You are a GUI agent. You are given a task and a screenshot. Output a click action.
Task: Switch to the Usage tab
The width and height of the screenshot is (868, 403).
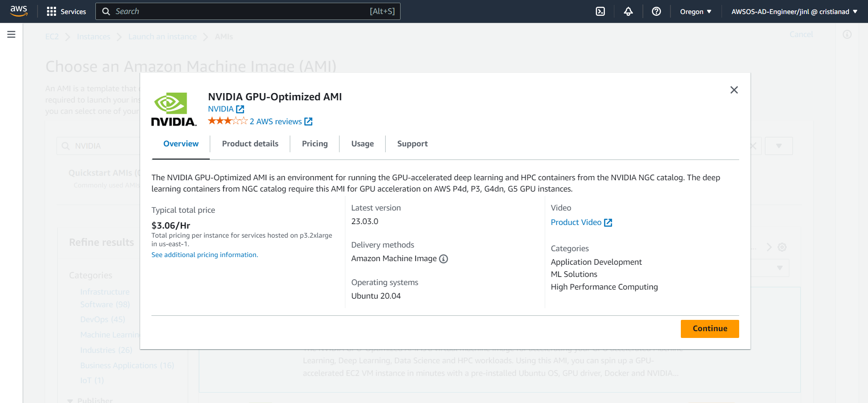pos(363,144)
